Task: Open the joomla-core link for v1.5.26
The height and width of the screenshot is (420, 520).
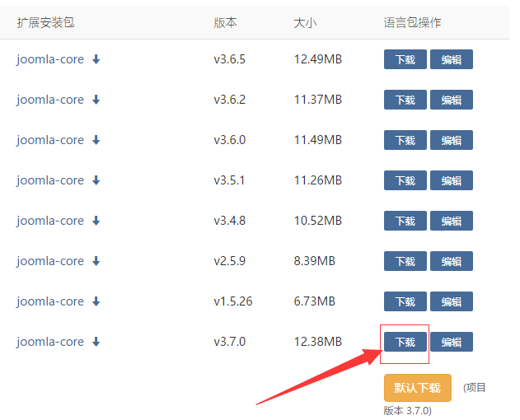Action: tap(50, 301)
